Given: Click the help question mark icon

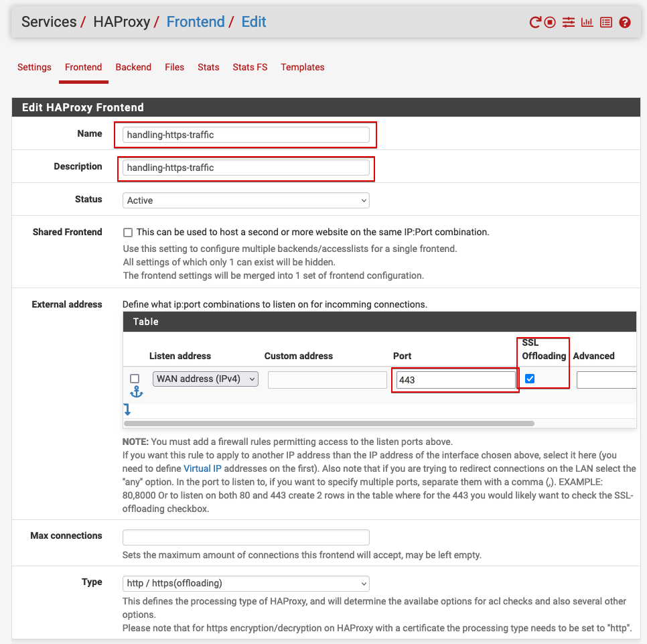Looking at the screenshot, I should (625, 22).
